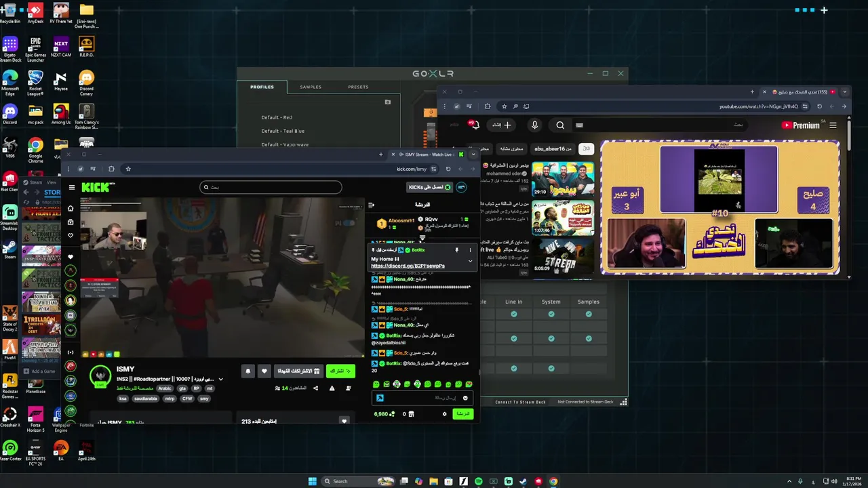The image size is (868, 488).
Task: Click share icon under Kick stream
Action: 315,388
